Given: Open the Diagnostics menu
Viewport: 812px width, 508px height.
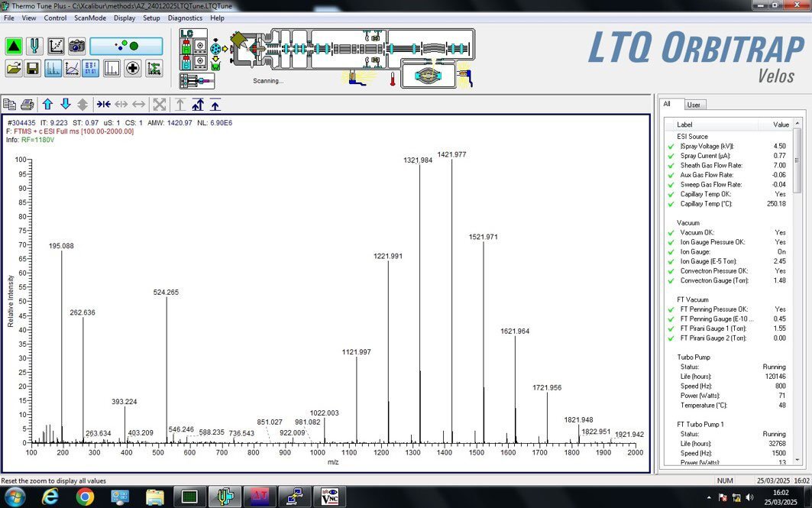Looking at the screenshot, I should coord(185,18).
